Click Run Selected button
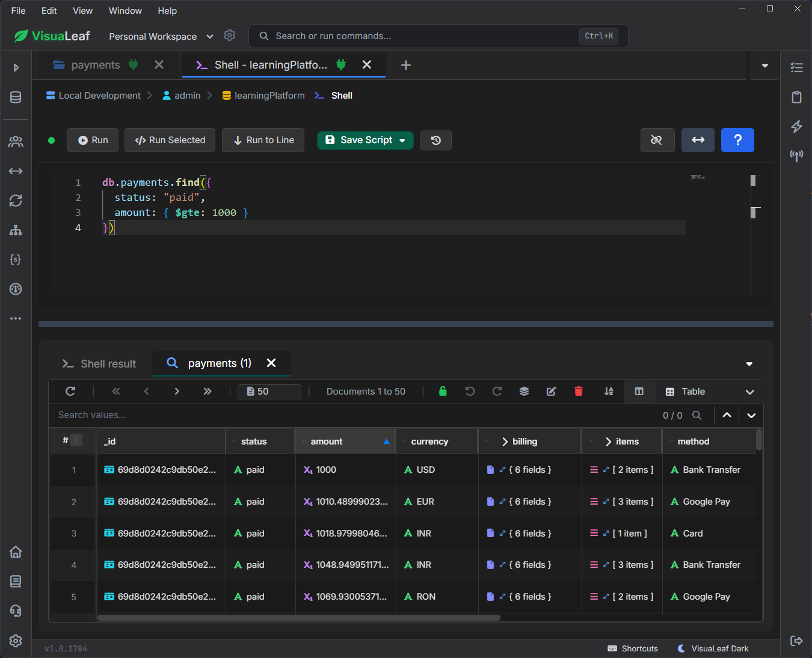The image size is (812, 658). click(170, 140)
